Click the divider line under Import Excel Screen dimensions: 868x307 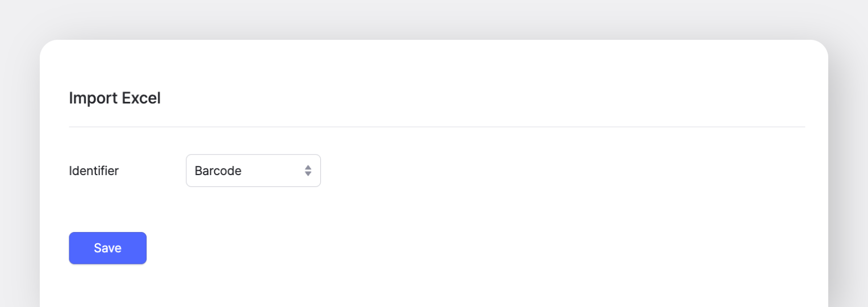(x=436, y=127)
